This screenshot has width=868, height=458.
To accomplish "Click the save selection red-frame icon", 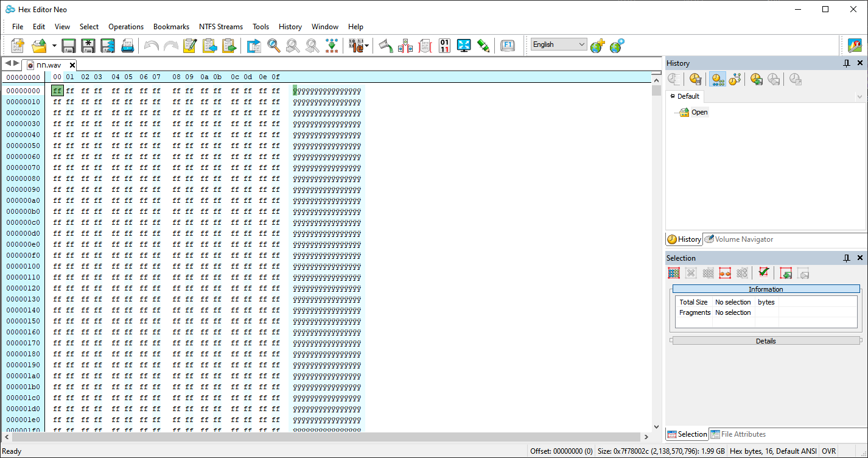I will [x=786, y=273].
